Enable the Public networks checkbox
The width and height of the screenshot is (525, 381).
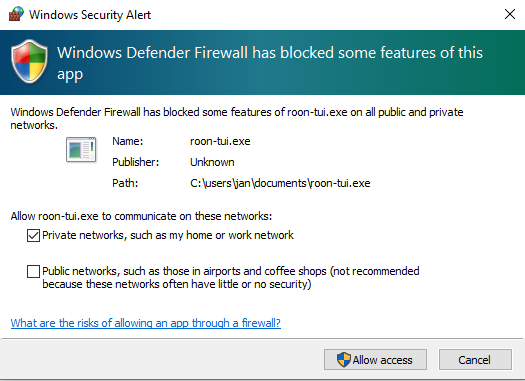(33, 271)
